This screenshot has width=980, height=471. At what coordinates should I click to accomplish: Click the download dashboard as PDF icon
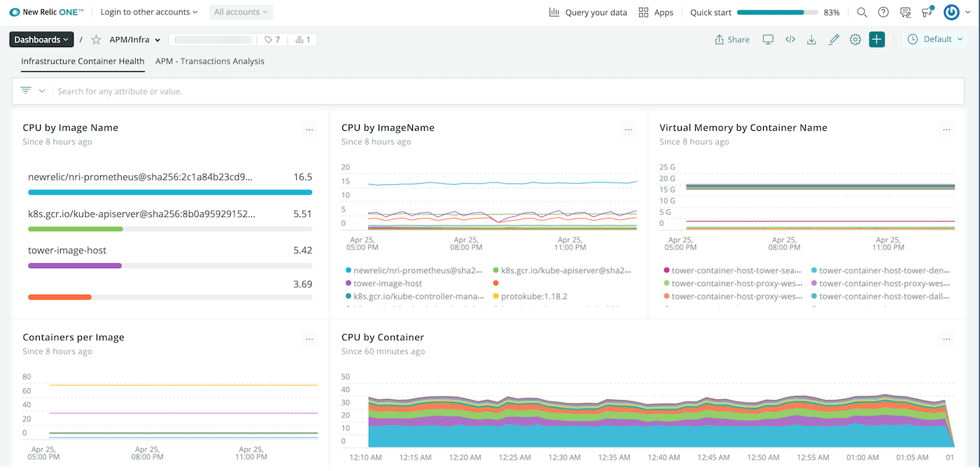811,39
